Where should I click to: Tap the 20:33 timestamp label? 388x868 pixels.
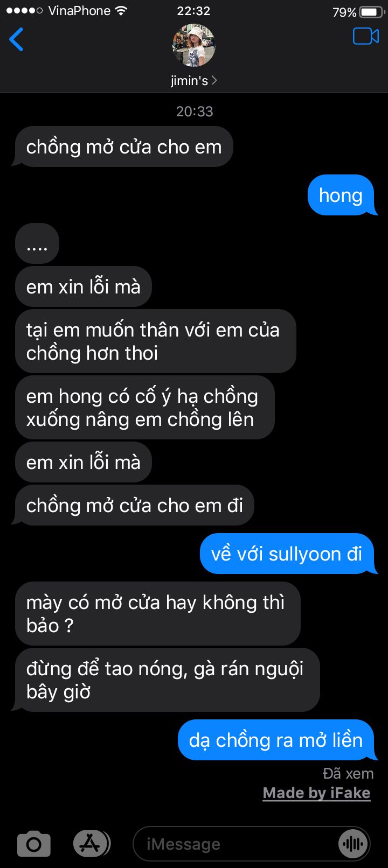tap(195, 111)
